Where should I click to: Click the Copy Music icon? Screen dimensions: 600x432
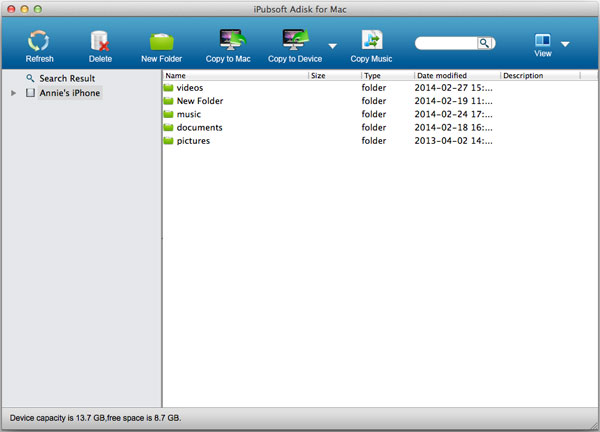click(x=371, y=41)
